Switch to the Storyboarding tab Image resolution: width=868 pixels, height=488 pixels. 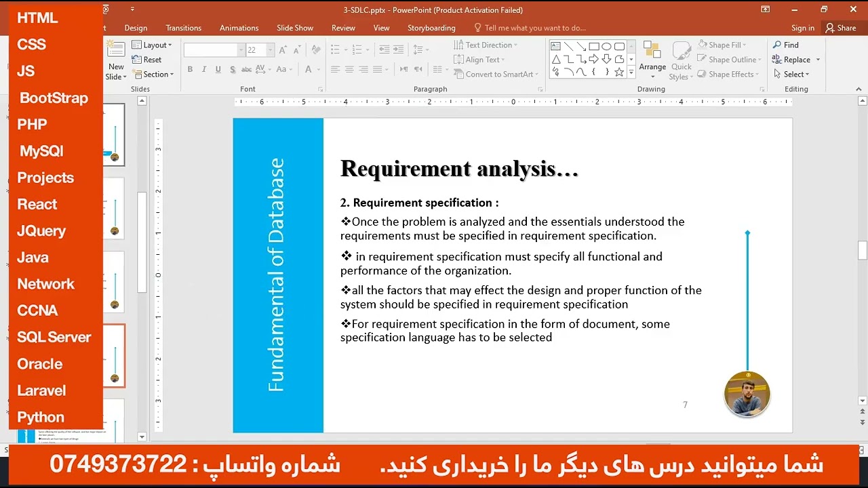(x=431, y=28)
